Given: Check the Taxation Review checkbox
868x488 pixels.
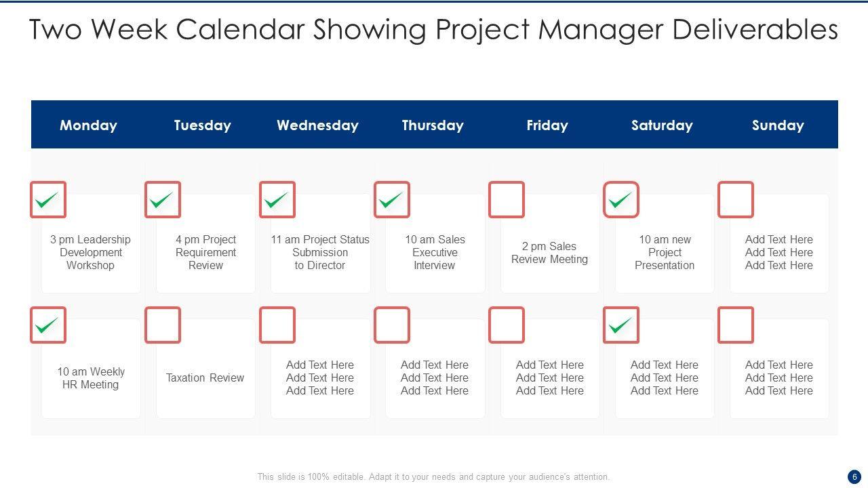Looking at the screenshot, I should (163, 325).
